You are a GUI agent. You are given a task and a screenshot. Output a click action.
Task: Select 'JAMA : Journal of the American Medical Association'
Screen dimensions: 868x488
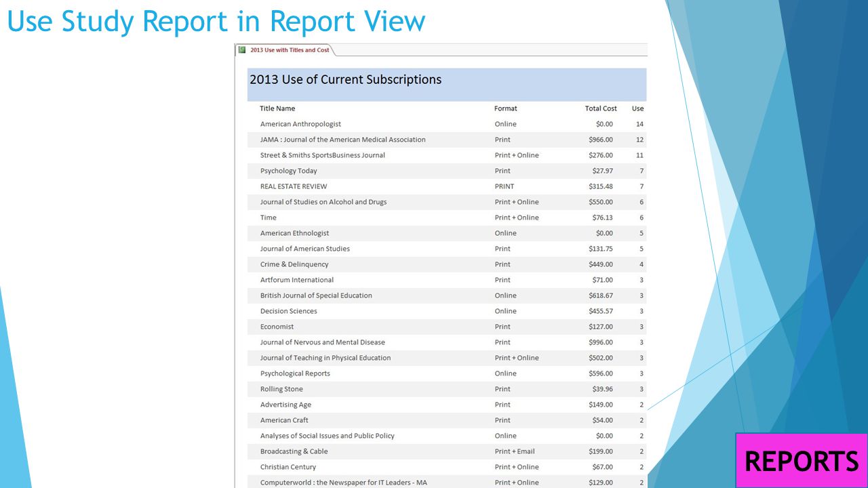[x=343, y=140]
